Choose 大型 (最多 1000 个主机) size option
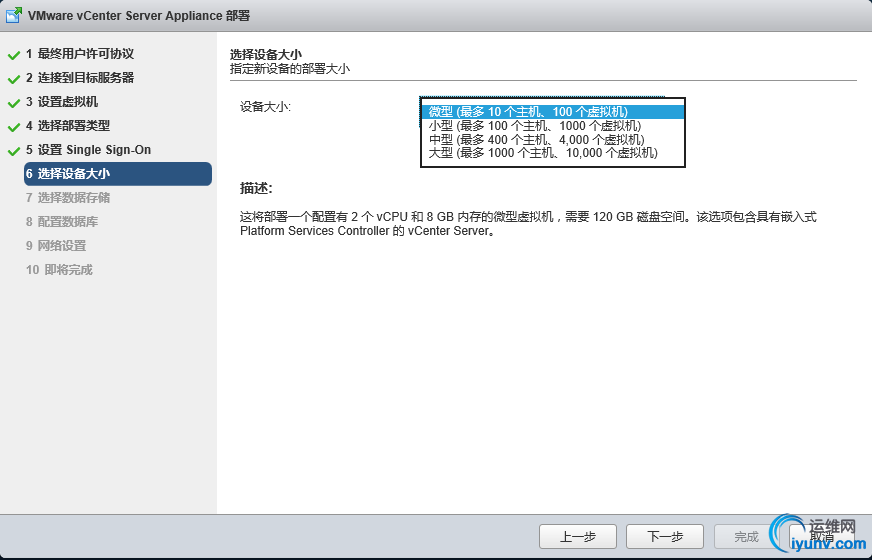Screen dimensions: 872x560 (x=552, y=152)
